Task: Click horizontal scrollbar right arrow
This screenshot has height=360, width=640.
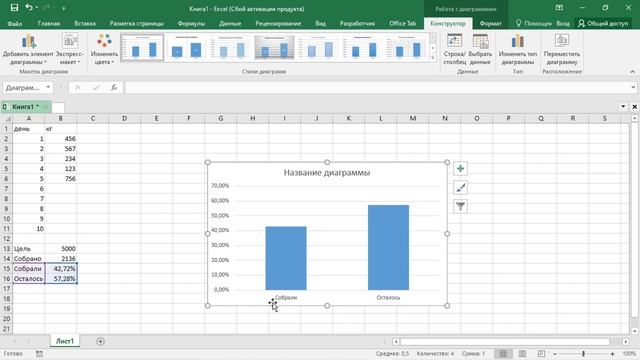Action: pyautogui.click(x=626, y=341)
